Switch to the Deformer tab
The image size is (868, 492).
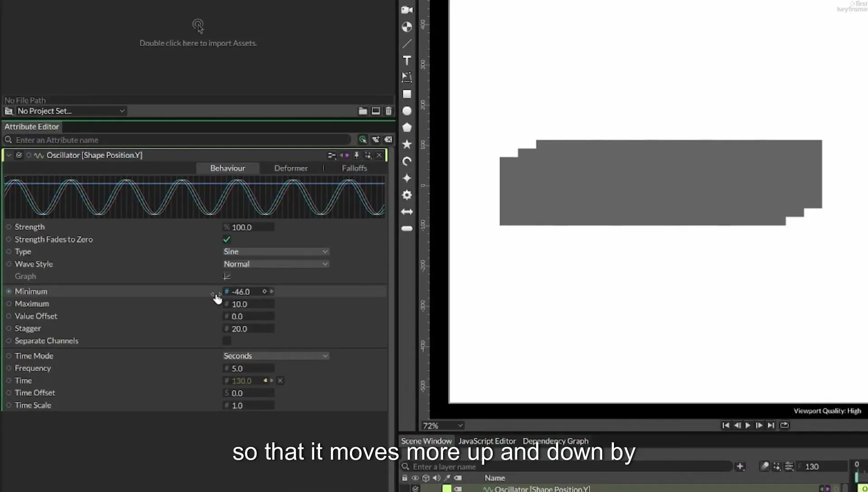291,168
